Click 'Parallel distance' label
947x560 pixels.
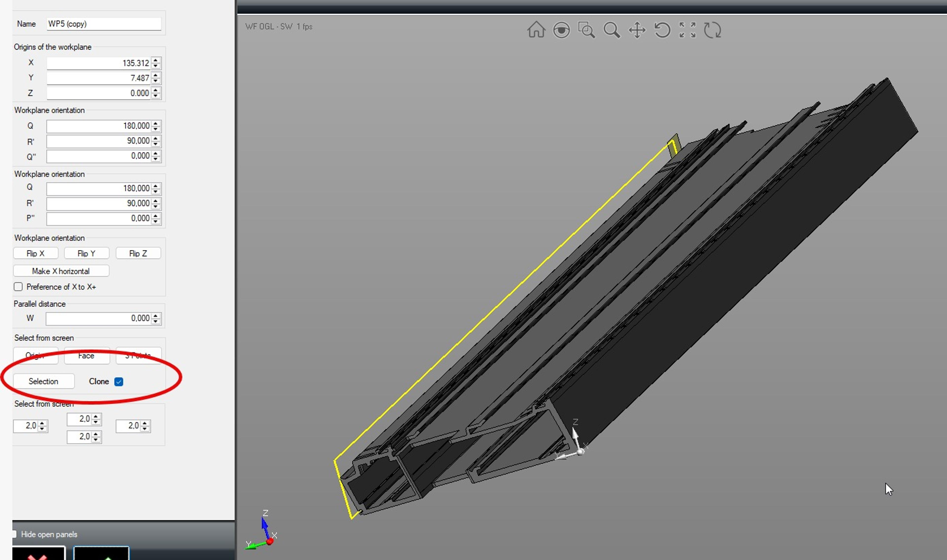[x=40, y=304]
